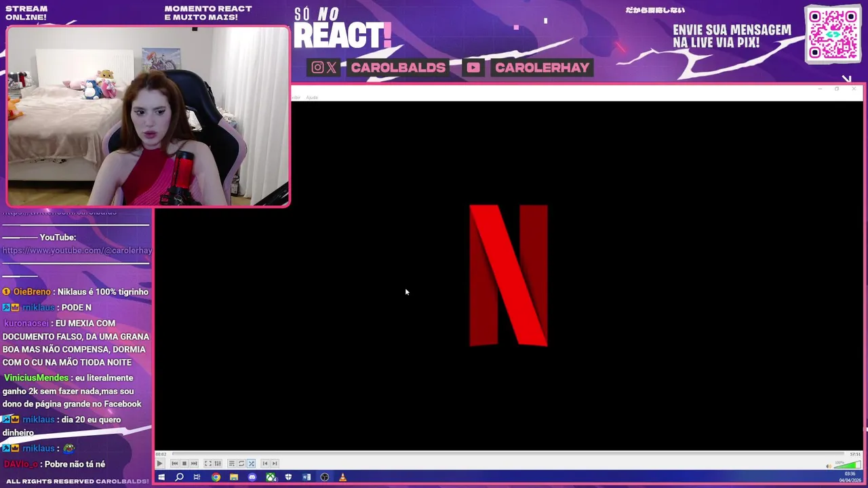This screenshot has height=488, width=868.
Task: Open Discord from the taskbar
Action: point(252,477)
